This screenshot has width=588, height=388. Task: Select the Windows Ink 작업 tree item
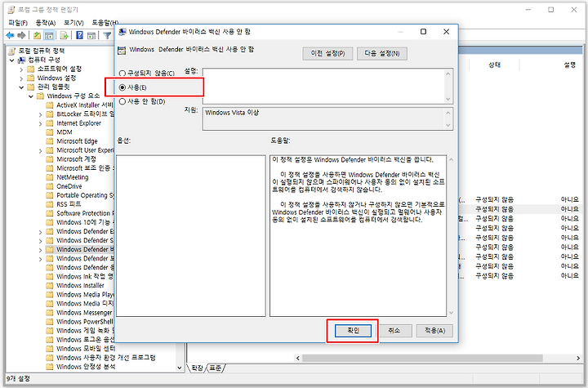point(85,277)
